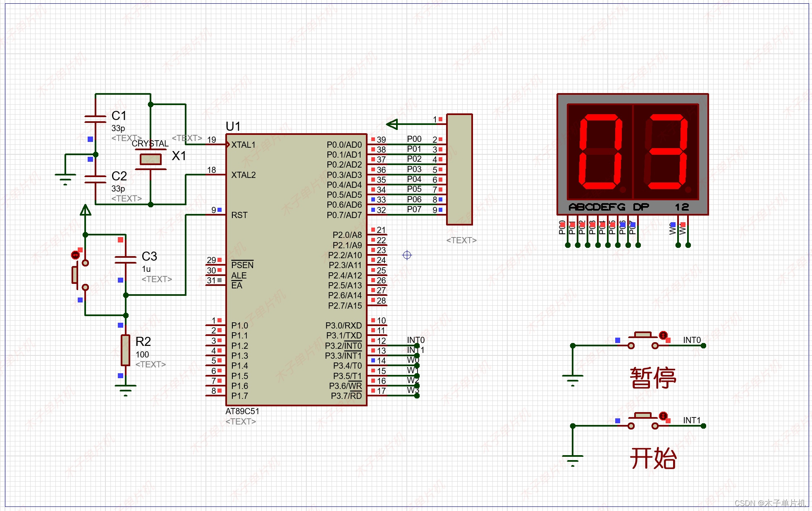Click the <TEXT> placeholder under AT89C51
The image size is (812, 511).
pyautogui.click(x=241, y=422)
